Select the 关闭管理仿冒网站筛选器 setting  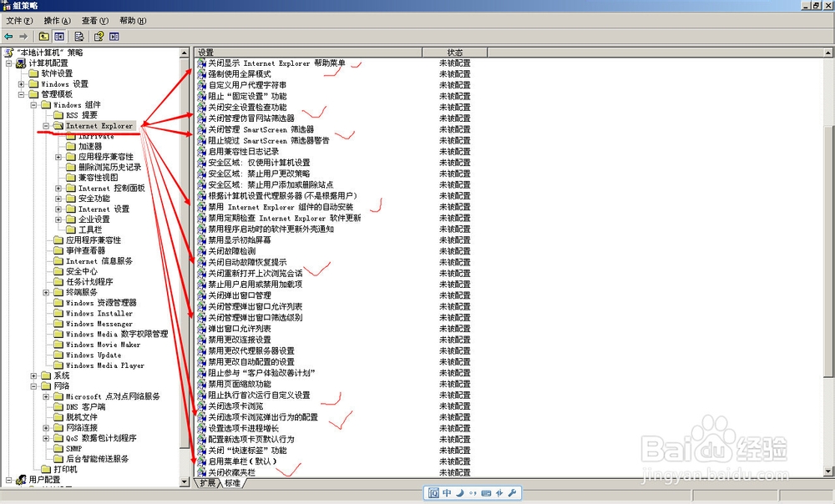coord(250,118)
